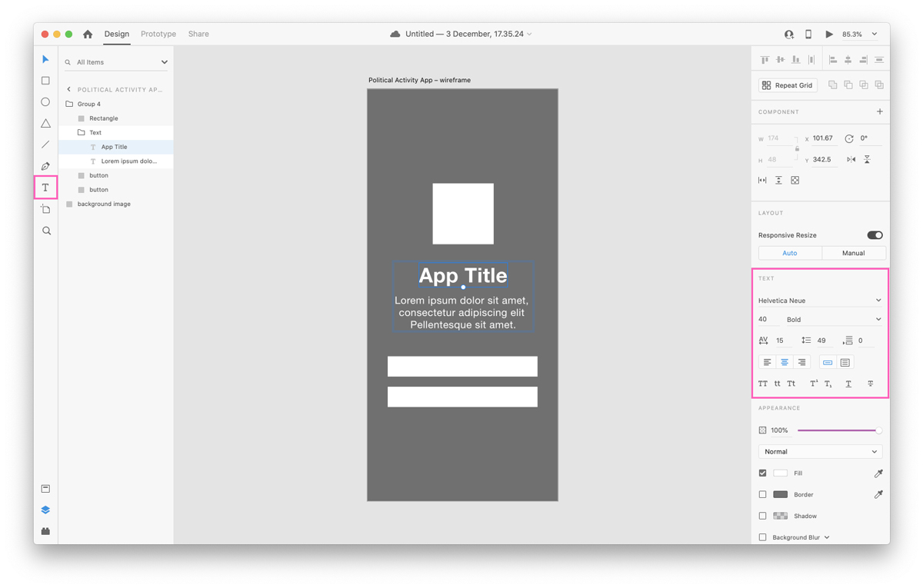Flip selection vertically
The image size is (923, 588).
[x=867, y=160]
